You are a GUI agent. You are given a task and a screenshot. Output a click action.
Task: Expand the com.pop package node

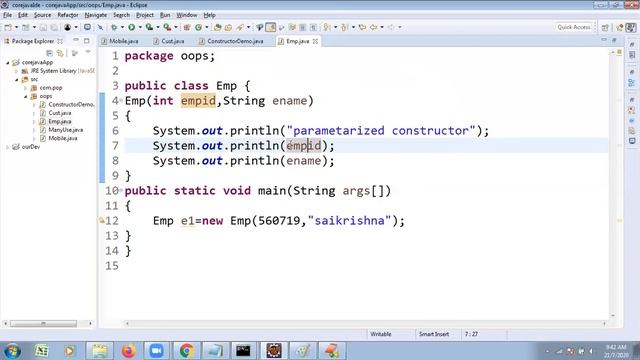[x=25, y=88]
